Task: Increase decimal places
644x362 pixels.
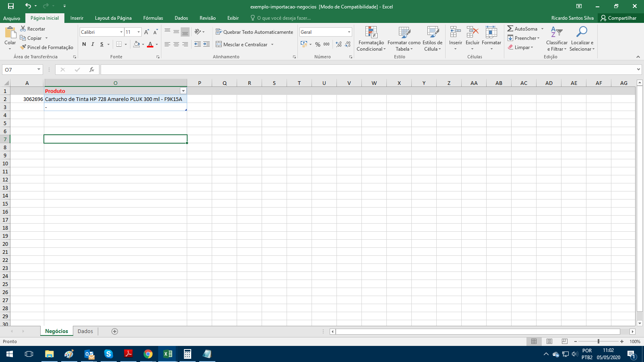Action: (339, 44)
